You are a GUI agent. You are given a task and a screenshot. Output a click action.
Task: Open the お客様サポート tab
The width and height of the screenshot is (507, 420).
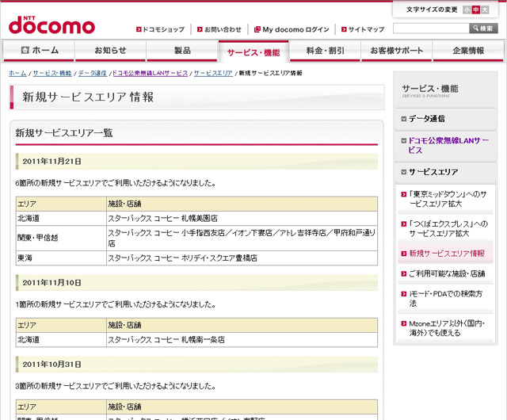(x=396, y=51)
